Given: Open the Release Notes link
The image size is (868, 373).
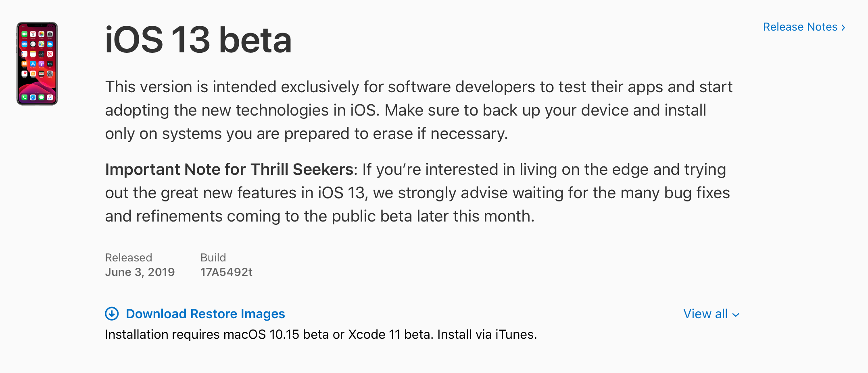Looking at the screenshot, I should (x=800, y=27).
